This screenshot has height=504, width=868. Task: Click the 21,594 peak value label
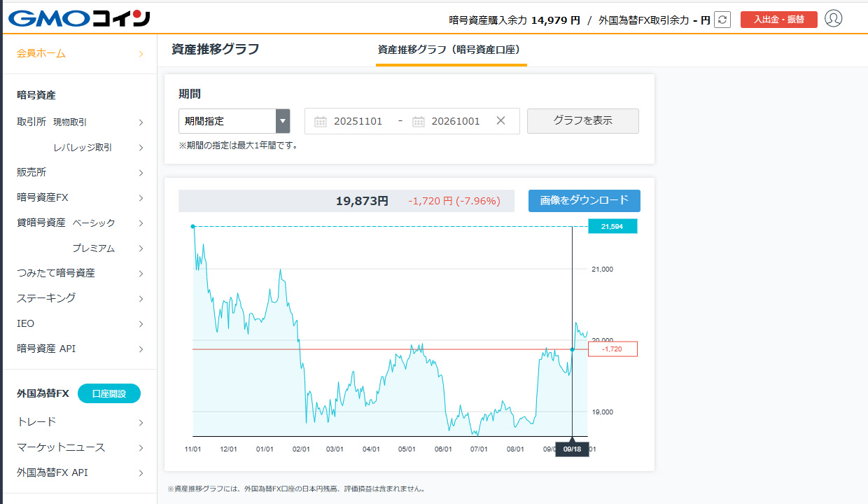(x=612, y=226)
